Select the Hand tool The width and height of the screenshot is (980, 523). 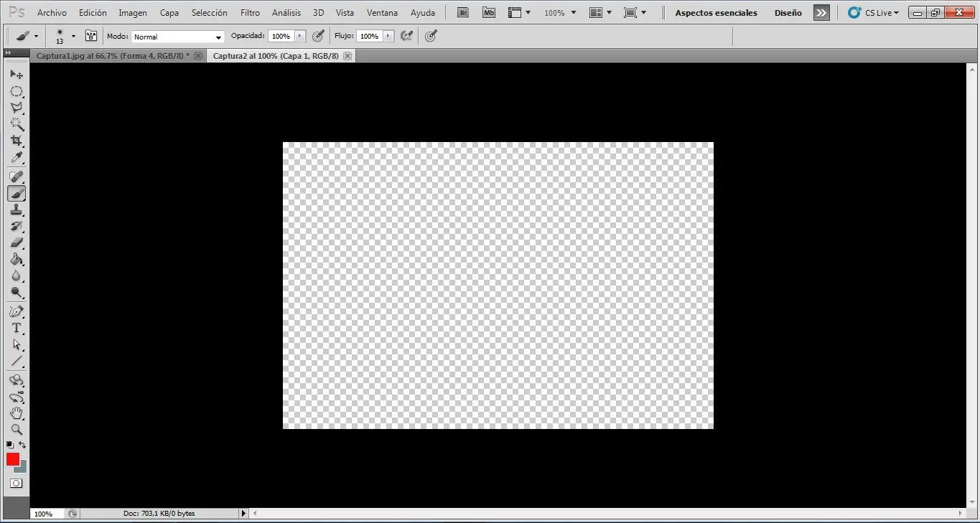tap(17, 413)
